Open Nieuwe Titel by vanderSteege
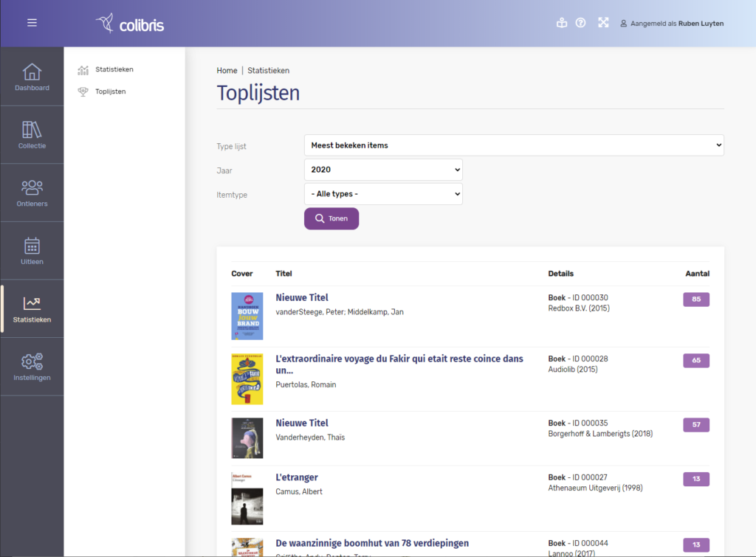 pos(302,298)
